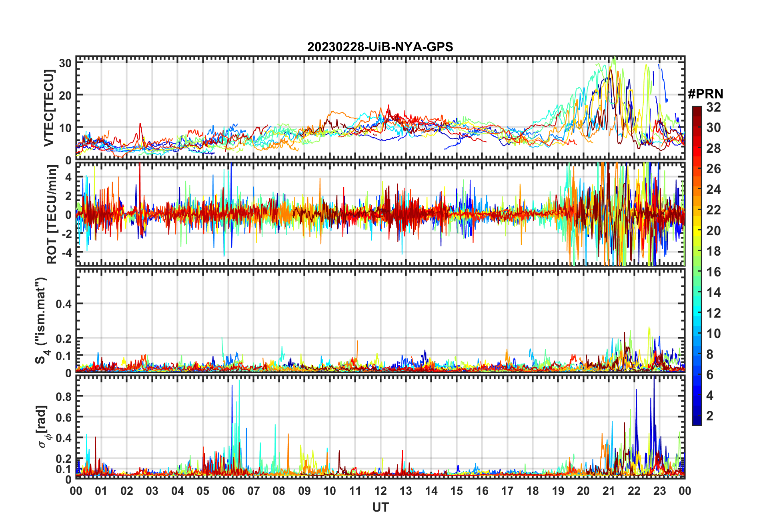This screenshot has height=532, width=761.
Task: Click the "#PRN" colorbar title
Action: point(706,94)
